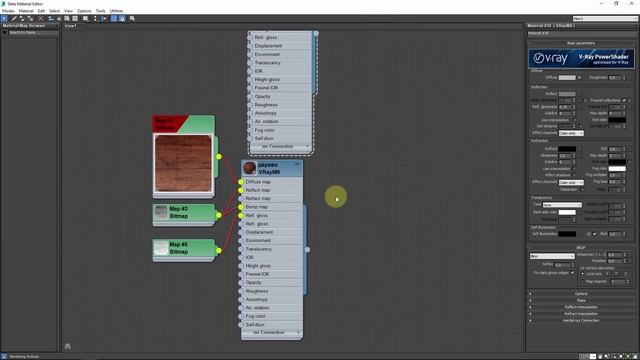Toggle Self-illumination GI checkbox

click(594, 234)
